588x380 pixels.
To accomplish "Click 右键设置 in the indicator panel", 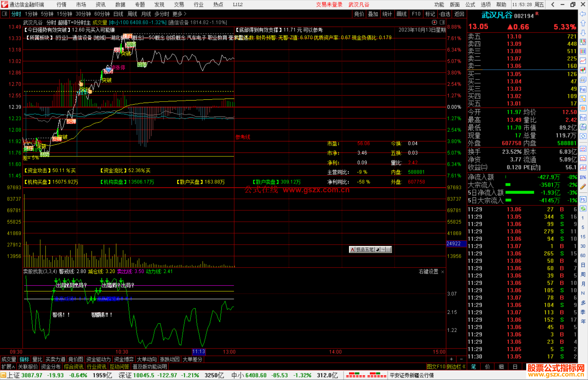I will point(428,272).
